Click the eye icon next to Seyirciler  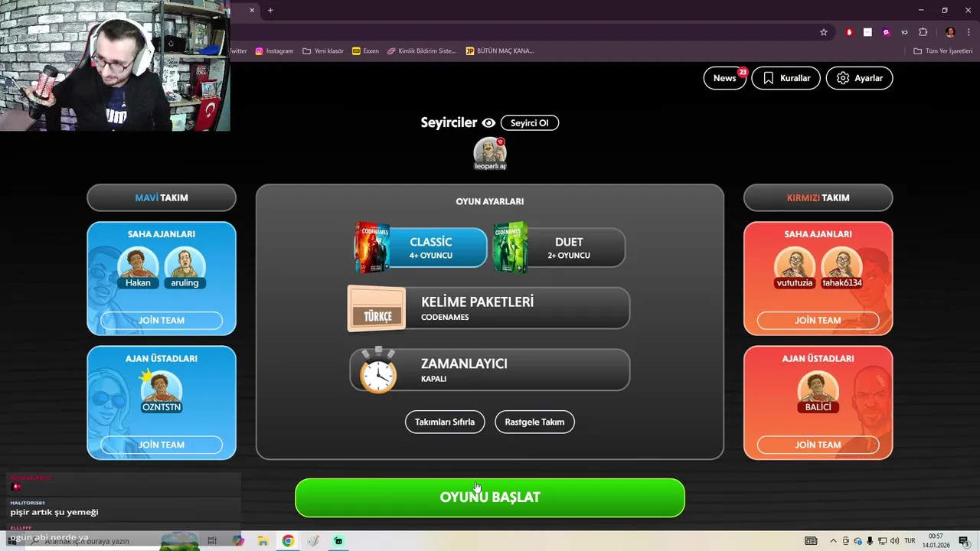pyautogui.click(x=488, y=122)
